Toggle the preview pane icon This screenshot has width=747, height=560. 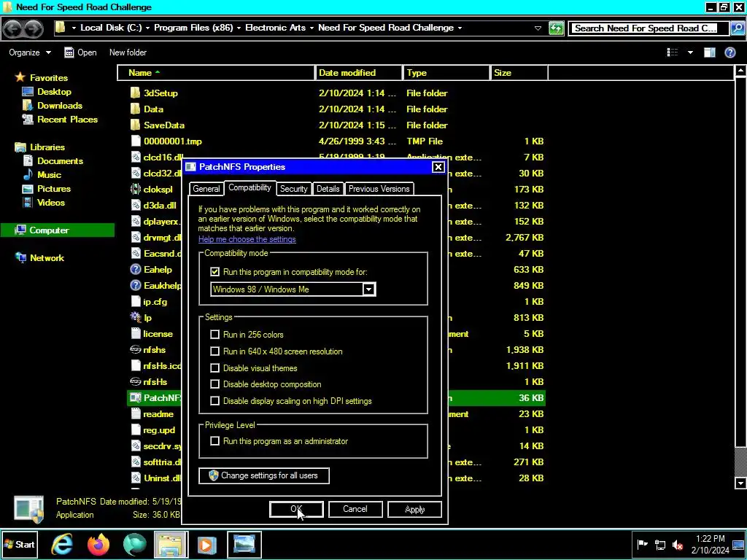click(x=710, y=52)
